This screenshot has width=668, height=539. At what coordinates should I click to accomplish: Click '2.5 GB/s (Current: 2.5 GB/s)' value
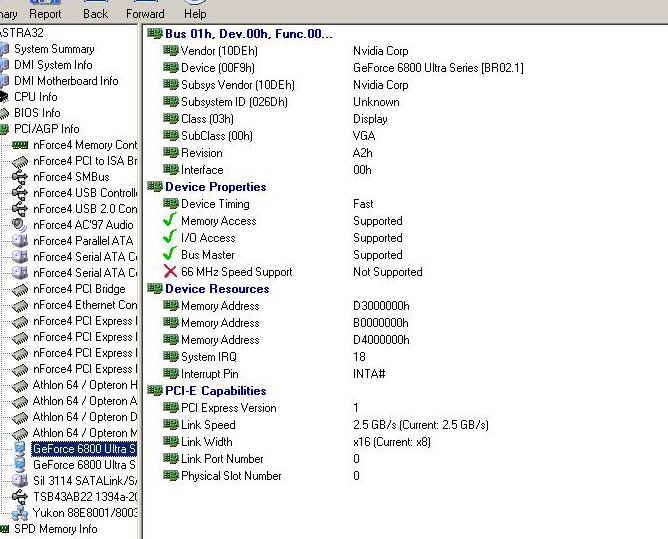coord(421,425)
